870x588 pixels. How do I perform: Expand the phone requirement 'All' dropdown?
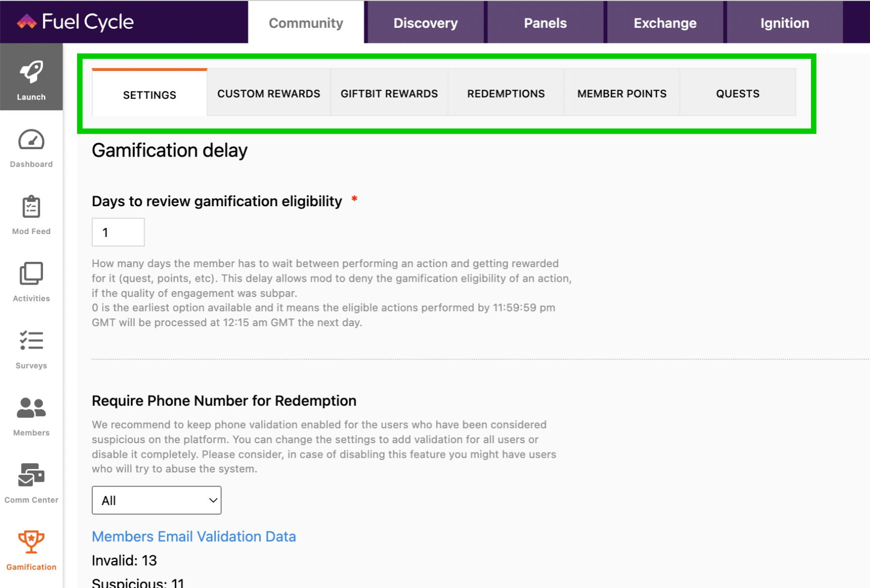(157, 500)
